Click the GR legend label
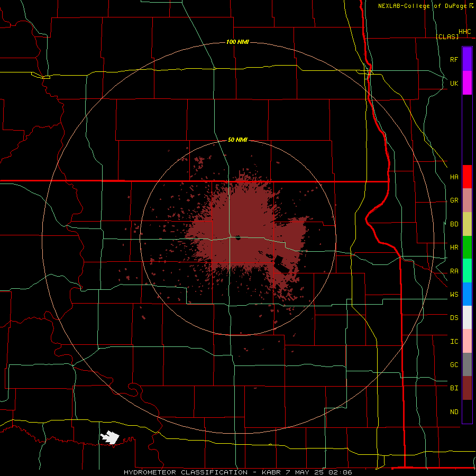The height and width of the screenshot is (476, 476). [x=454, y=200]
